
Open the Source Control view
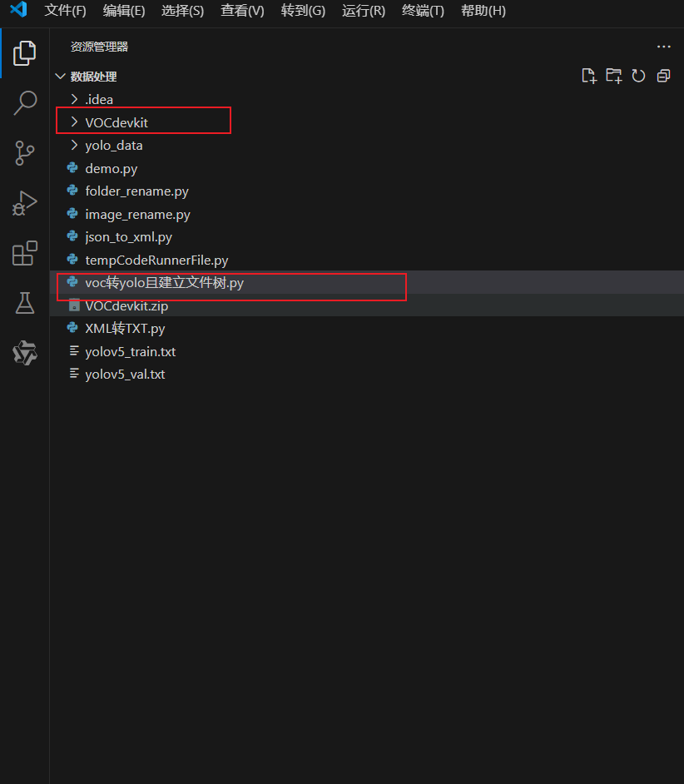(x=24, y=153)
